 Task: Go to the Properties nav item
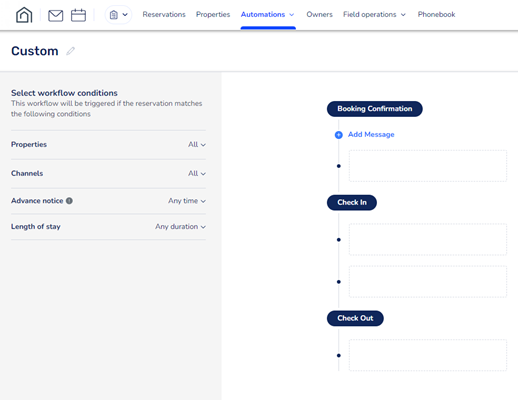(213, 15)
